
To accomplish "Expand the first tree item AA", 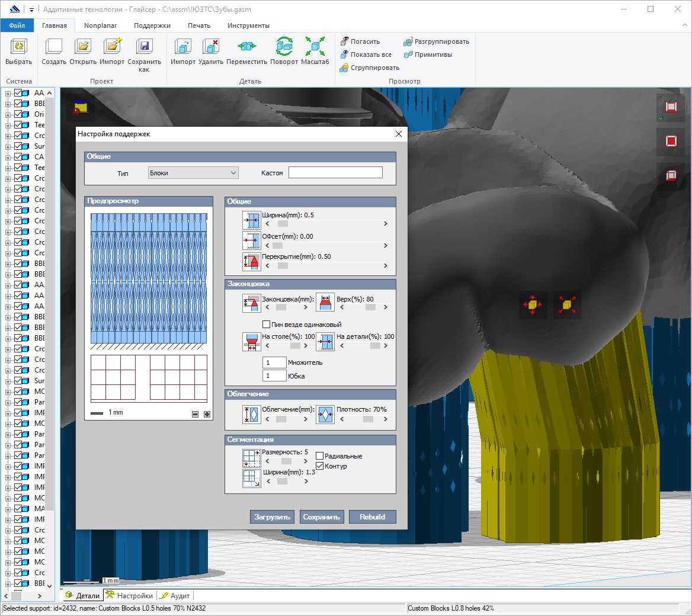I will (8, 93).
